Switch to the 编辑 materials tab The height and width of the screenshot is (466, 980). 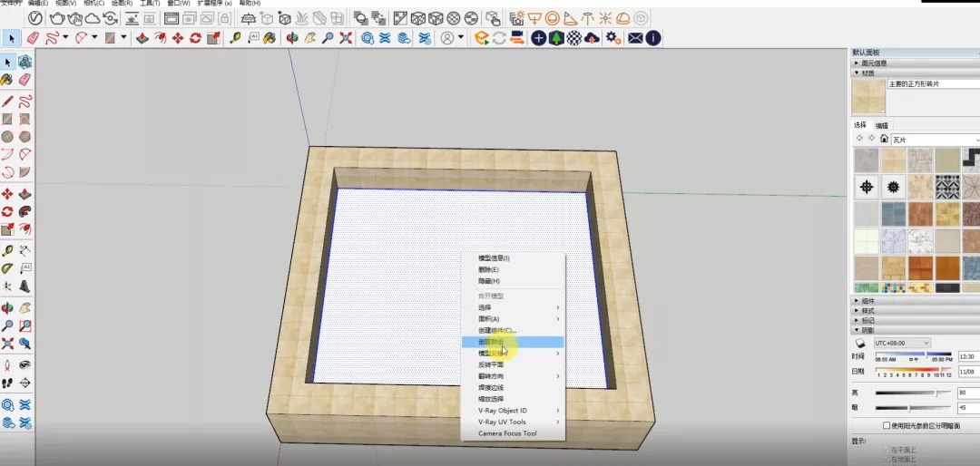pos(881,125)
